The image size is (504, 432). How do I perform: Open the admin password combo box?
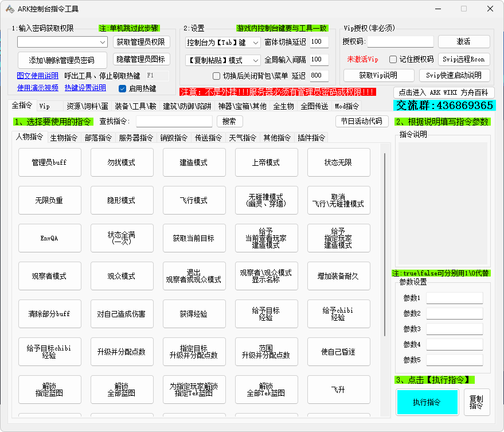coord(62,42)
